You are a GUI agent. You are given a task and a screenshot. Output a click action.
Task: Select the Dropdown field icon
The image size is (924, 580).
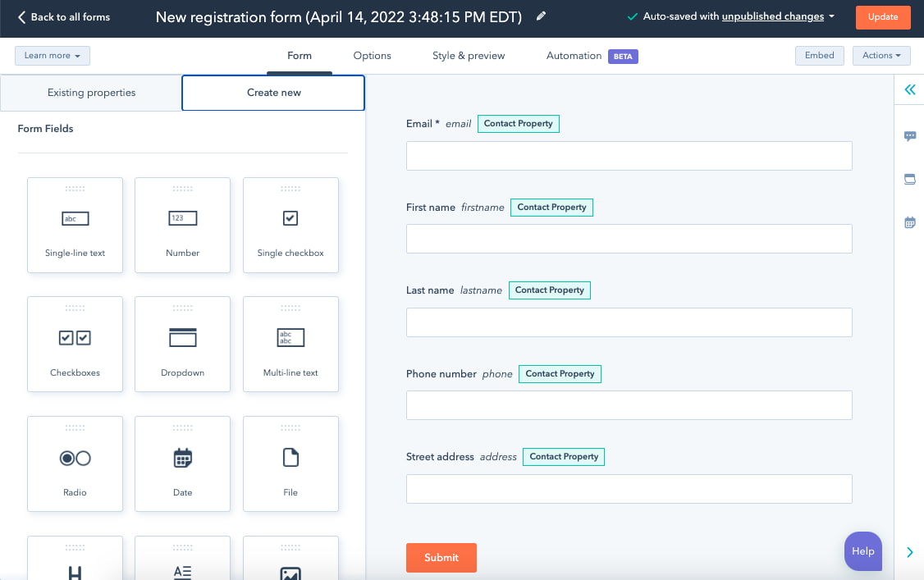pyautogui.click(x=183, y=337)
